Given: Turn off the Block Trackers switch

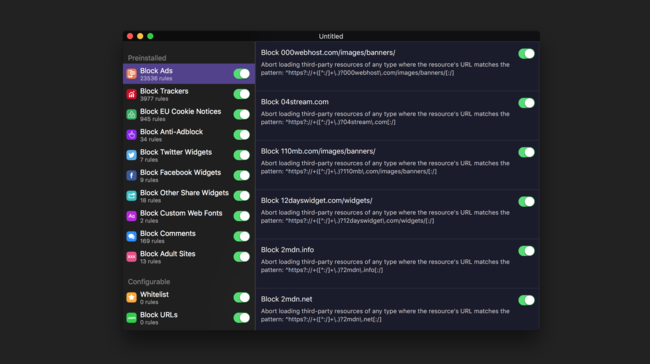Looking at the screenshot, I should (x=242, y=94).
